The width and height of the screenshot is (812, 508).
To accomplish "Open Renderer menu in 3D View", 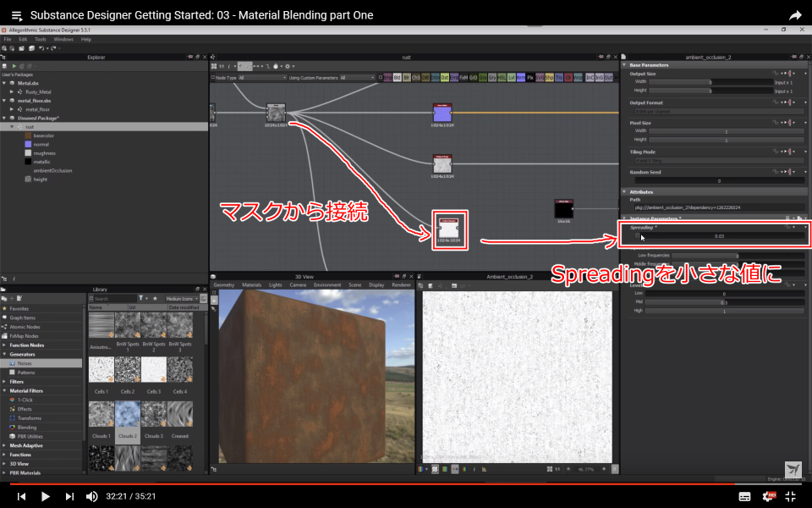I will (x=401, y=285).
